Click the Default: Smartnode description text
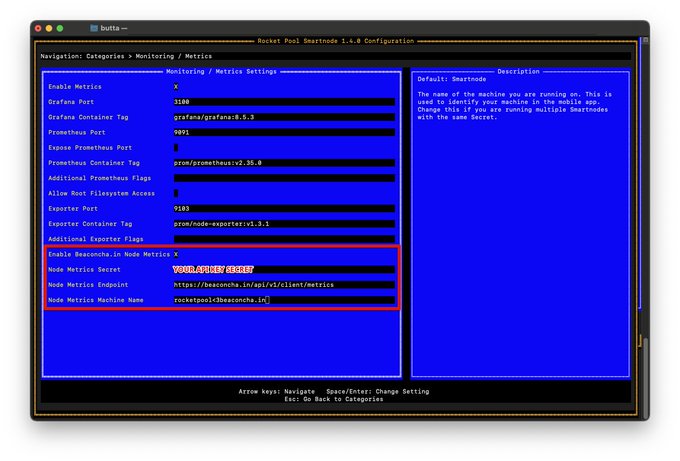Screen dimensions: 680x461 451,79
